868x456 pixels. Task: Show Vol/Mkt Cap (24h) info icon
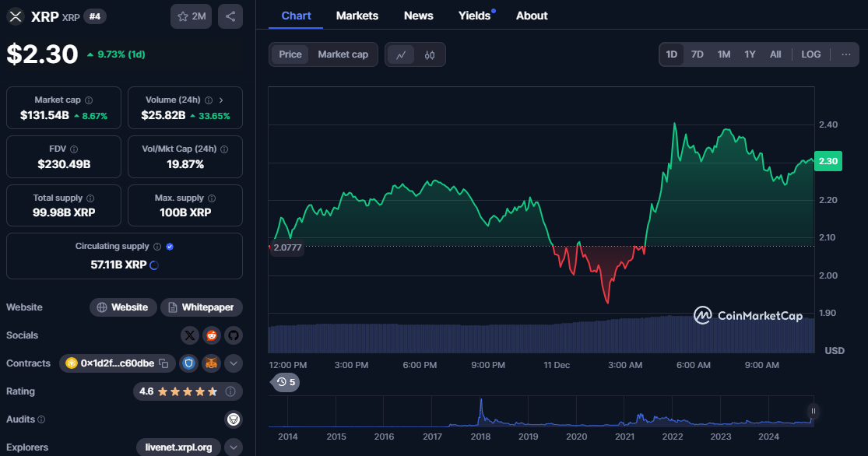click(224, 149)
